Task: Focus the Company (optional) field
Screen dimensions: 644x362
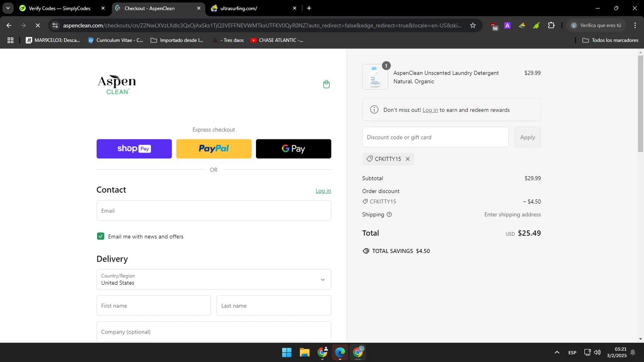Action: [214, 332]
